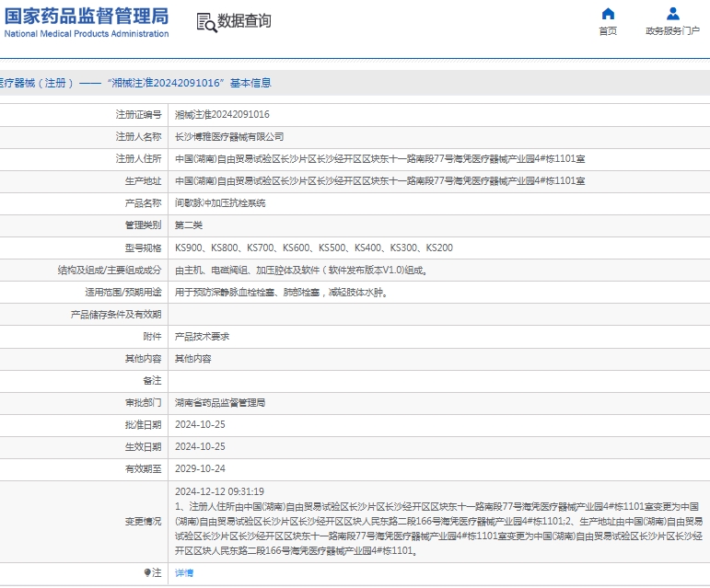Click the National Medical Products Administration subtitle
This screenshot has width=710, height=588.
point(87,34)
